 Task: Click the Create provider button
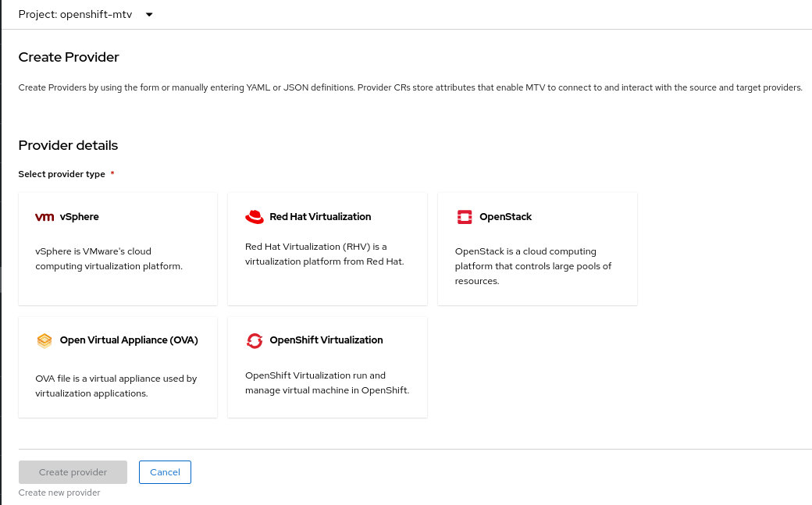[73, 472]
